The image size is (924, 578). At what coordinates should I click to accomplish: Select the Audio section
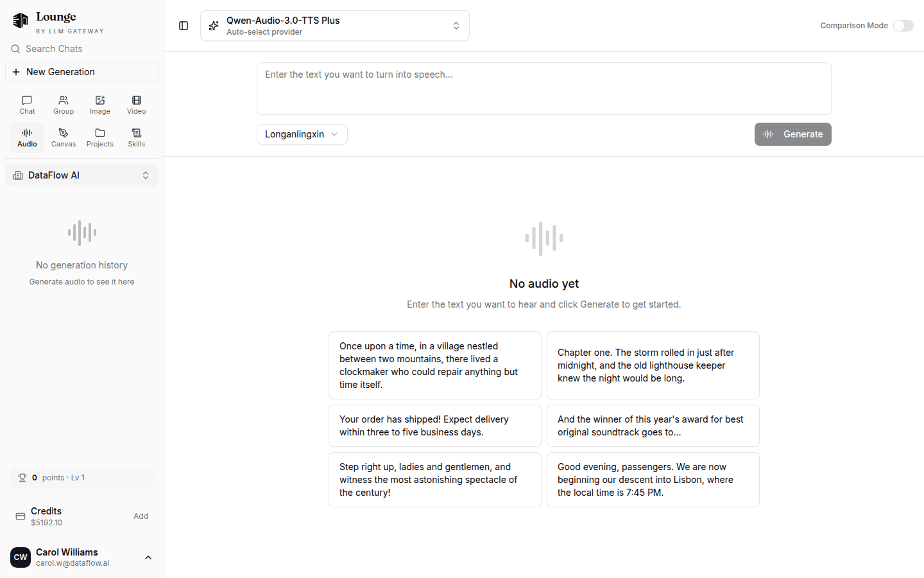coord(27,137)
